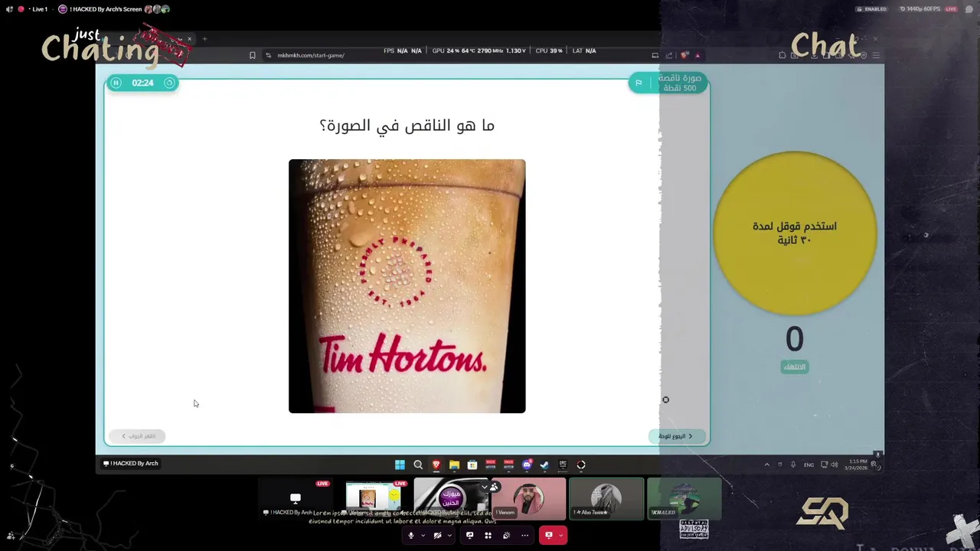Click HACKED By Arch's Screen title
The width and height of the screenshot is (980, 551).
coord(106,9)
